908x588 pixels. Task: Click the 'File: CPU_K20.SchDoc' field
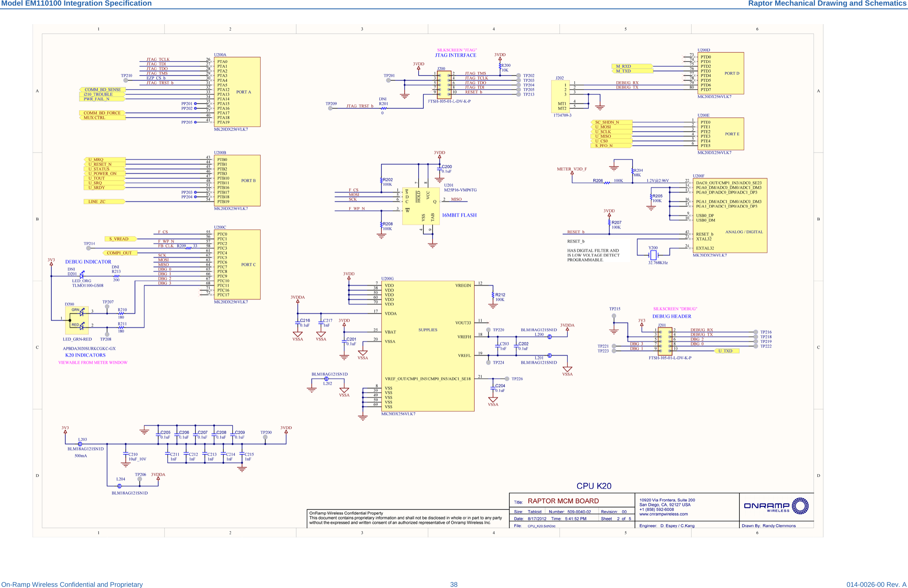534,526
